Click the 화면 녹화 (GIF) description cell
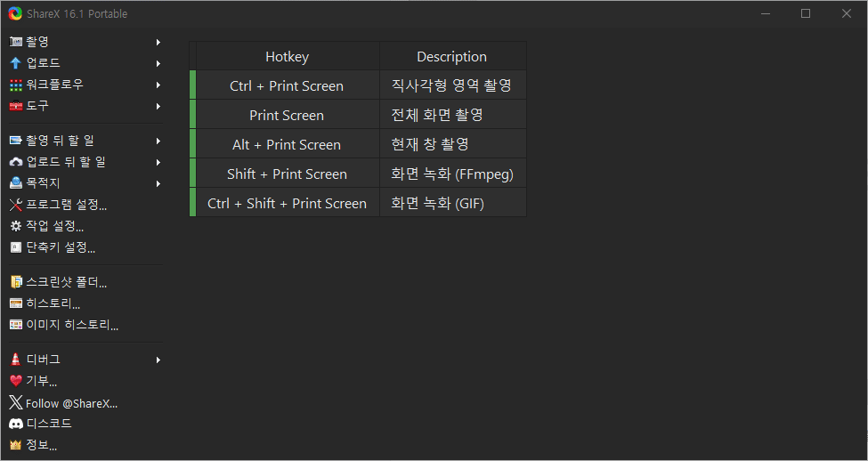This screenshot has height=461, width=868. pos(453,203)
